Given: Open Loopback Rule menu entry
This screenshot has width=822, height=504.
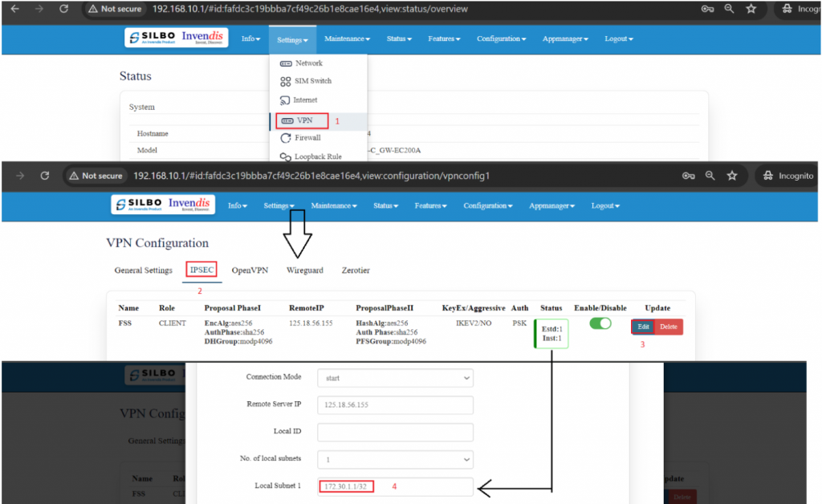Looking at the screenshot, I should [317, 156].
